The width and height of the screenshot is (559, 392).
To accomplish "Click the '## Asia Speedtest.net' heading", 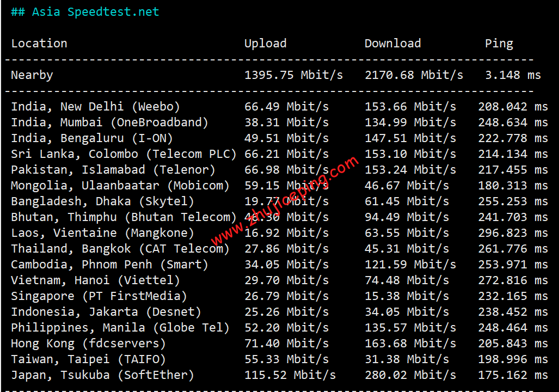I will coord(85,12).
